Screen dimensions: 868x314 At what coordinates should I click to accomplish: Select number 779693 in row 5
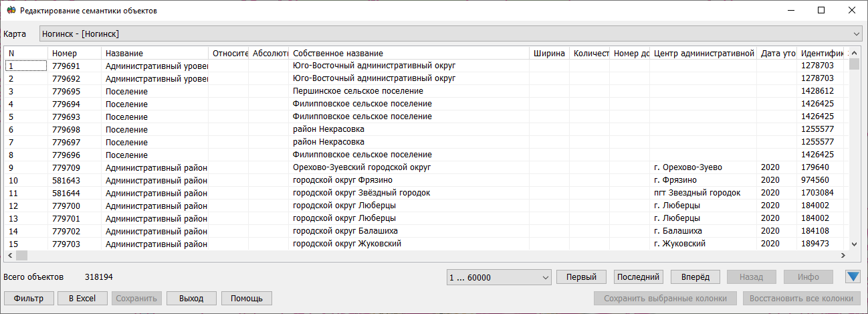74,117
